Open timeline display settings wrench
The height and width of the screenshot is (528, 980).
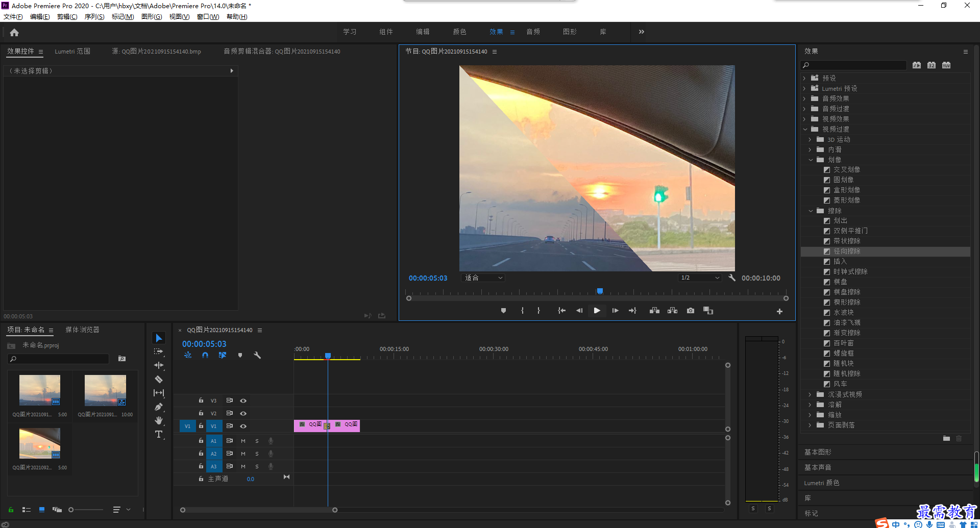pyautogui.click(x=257, y=355)
